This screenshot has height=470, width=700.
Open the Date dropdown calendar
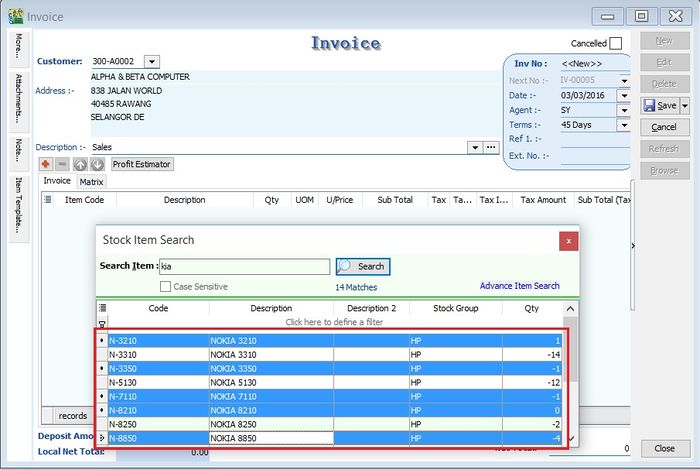point(623,95)
